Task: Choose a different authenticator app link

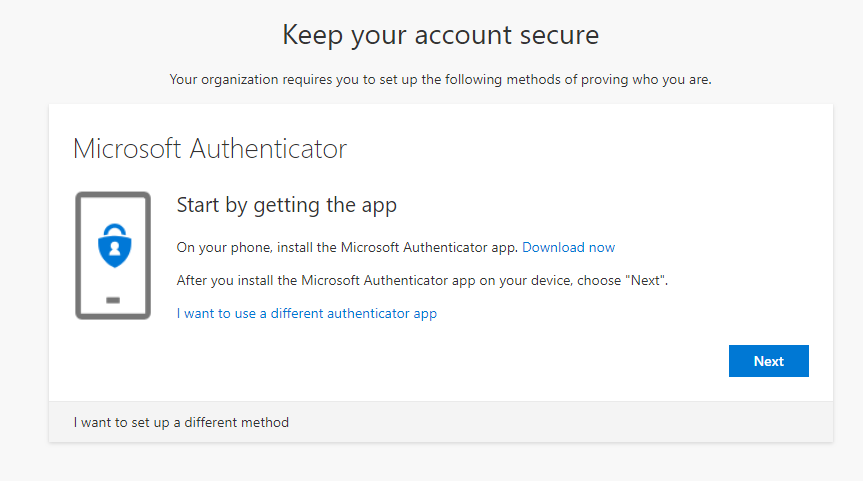Action: pyautogui.click(x=307, y=314)
